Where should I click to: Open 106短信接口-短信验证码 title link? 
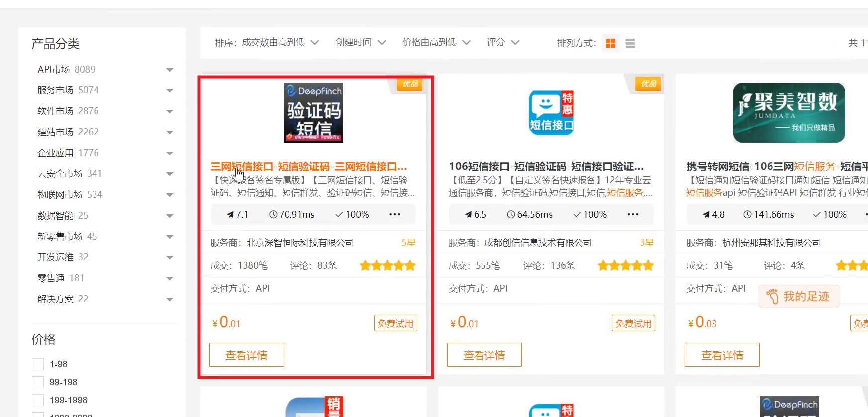tap(547, 167)
